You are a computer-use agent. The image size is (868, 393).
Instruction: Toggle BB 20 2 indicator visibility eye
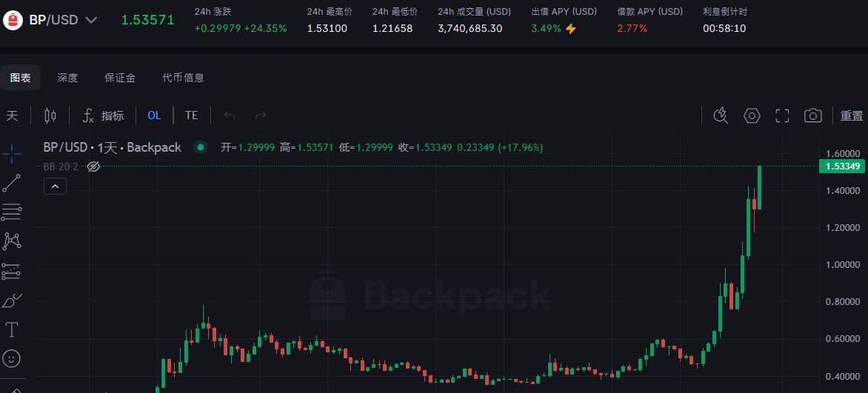click(x=93, y=167)
